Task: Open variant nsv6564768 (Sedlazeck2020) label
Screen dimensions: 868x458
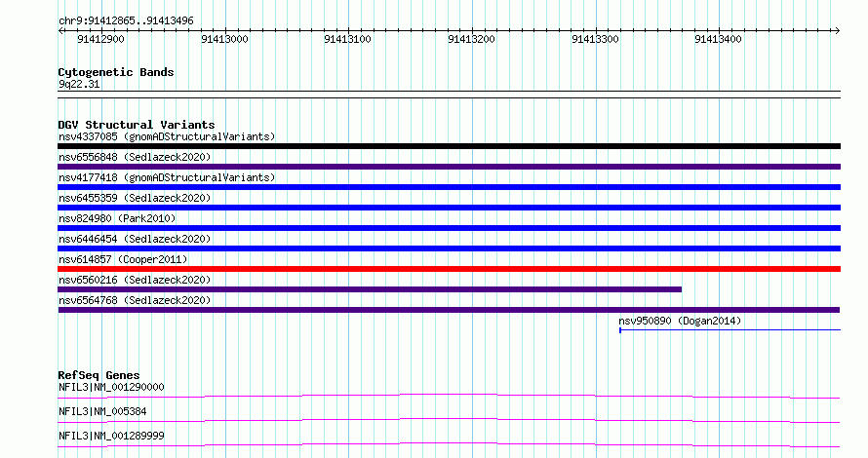Action: (x=135, y=300)
